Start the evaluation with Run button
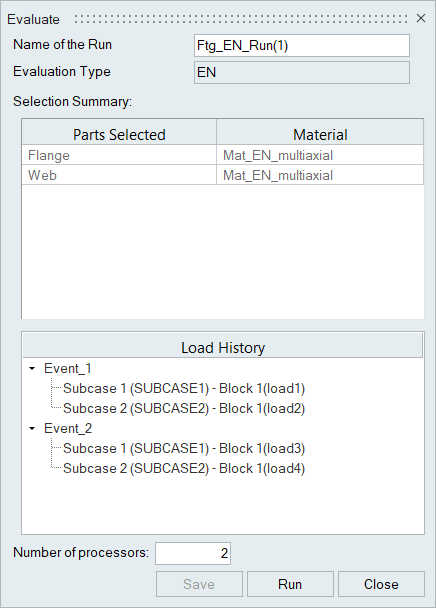 click(x=290, y=584)
